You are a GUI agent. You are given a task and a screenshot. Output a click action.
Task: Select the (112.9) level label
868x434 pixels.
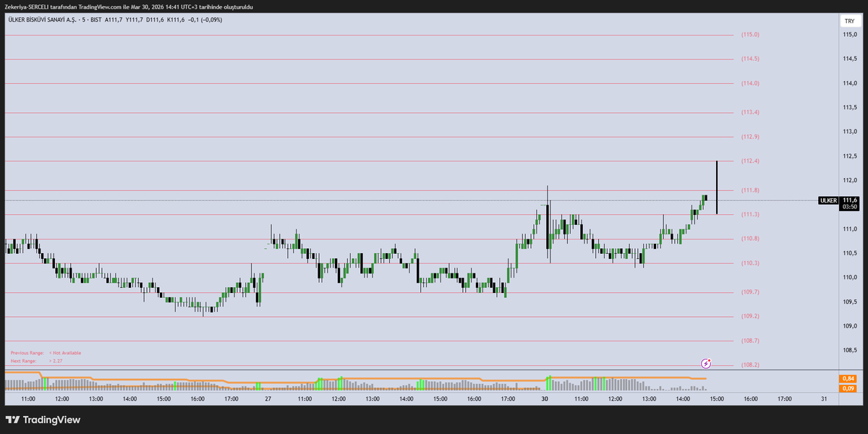tap(750, 137)
